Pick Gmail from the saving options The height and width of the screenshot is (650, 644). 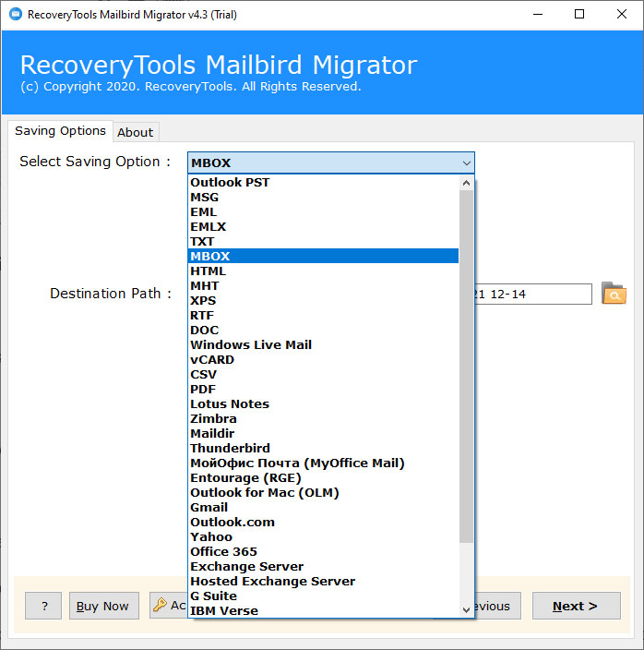point(323,508)
